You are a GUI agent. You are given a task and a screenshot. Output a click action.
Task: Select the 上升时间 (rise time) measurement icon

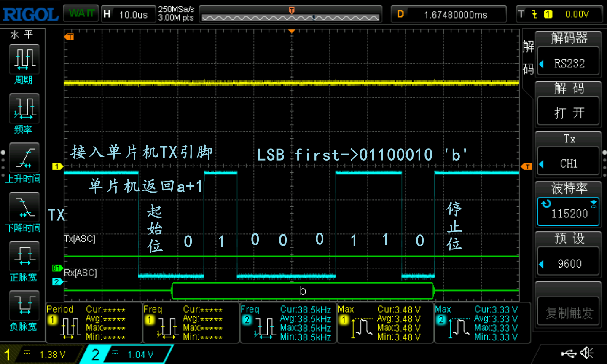(24, 158)
